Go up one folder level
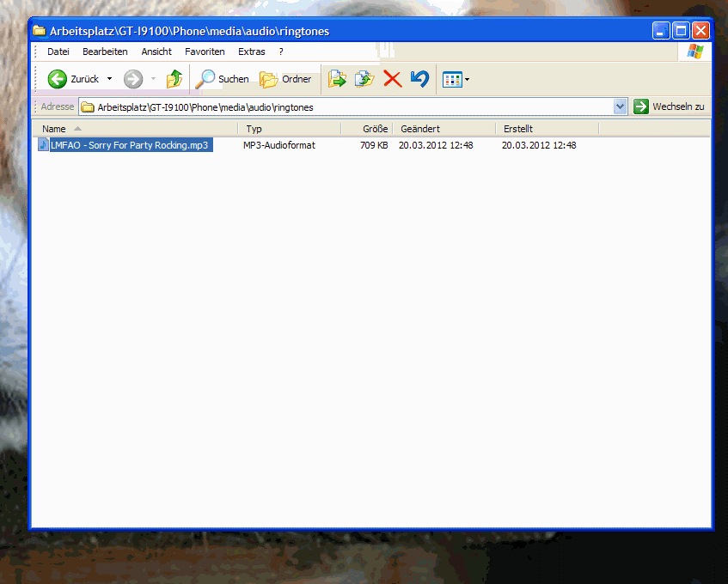728x584 pixels. 174,79
